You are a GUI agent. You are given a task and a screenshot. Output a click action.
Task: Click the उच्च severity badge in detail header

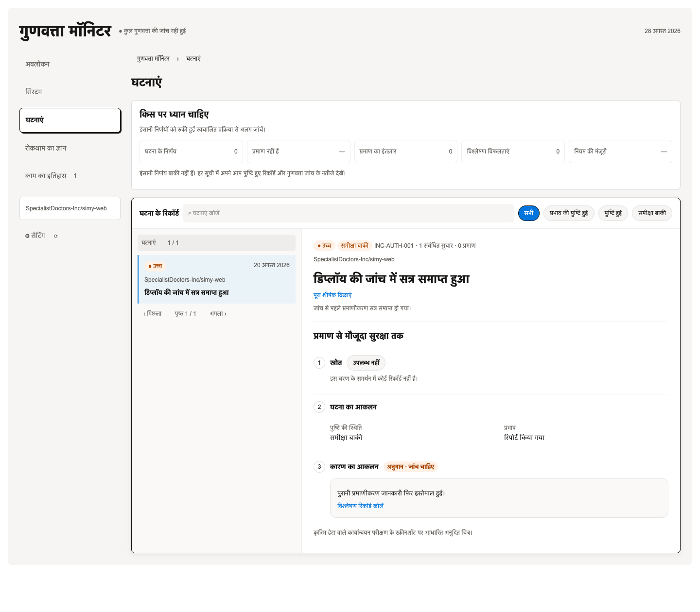pos(324,246)
